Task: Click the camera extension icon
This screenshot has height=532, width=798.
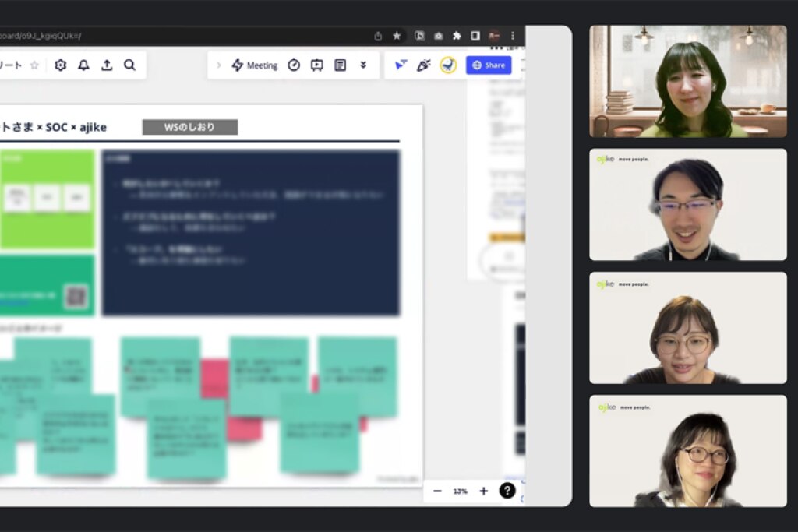Action: 438,36
